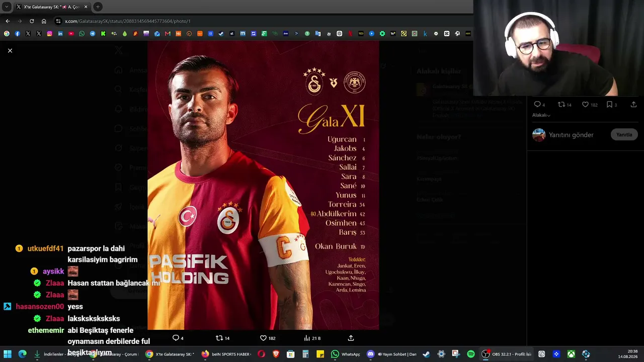Close the photo viewer with the X
The height and width of the screenshot is (362, 644).
tap(10, 50)
